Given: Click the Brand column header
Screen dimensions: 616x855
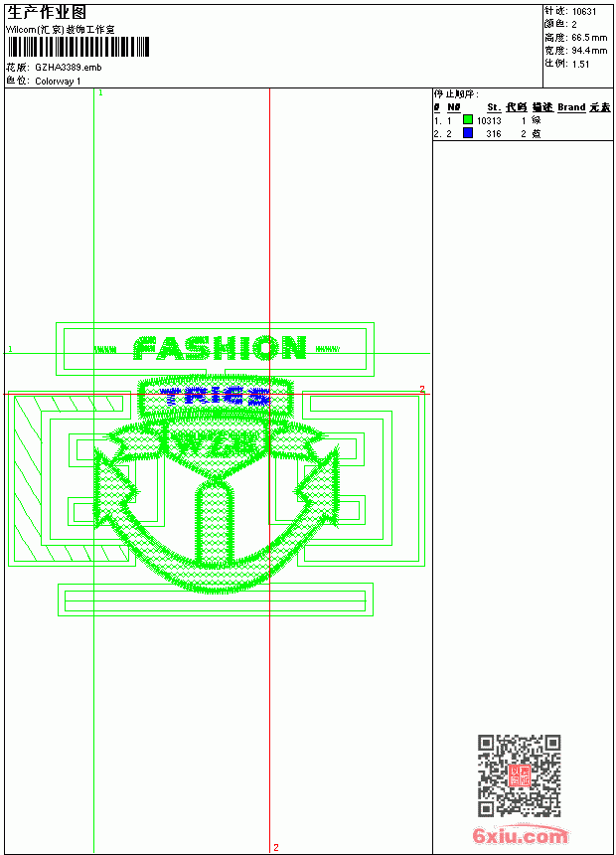Looking at the screenshot, I should (571, 107).
